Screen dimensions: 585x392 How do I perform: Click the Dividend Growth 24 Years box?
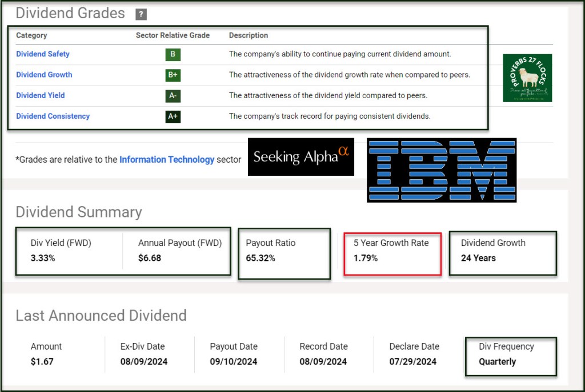[x=503, y=253]
